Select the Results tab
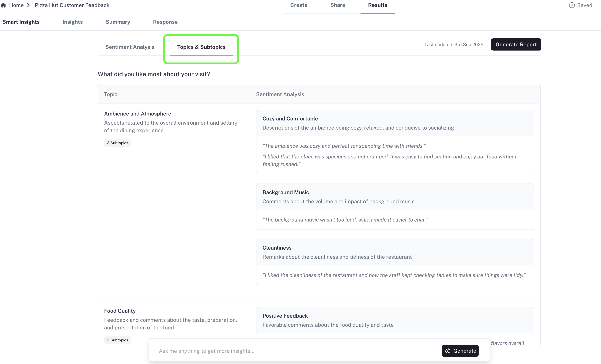601x364 pixels. click(377, 5)
